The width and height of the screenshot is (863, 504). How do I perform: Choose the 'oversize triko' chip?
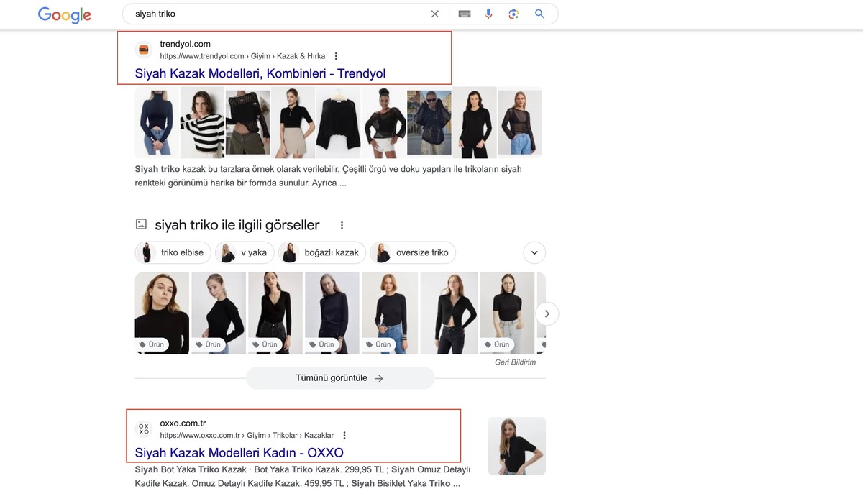point(414,252)
